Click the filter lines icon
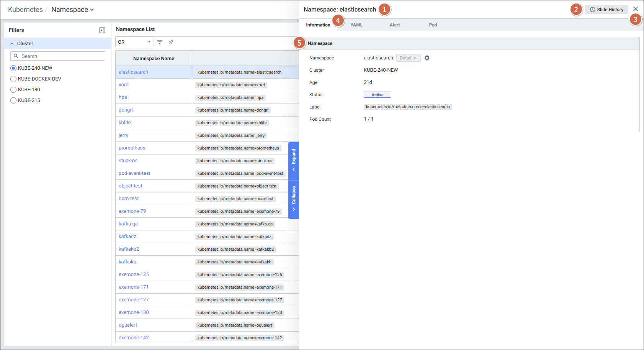The width and height of the screenshot is (644, 350). 160,42
